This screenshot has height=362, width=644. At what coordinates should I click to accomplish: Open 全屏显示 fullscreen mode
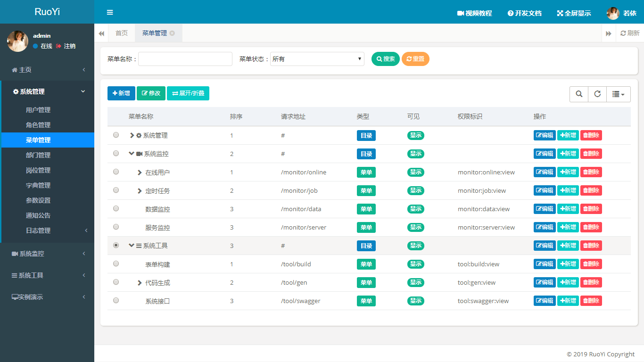[x=574, y=13]
